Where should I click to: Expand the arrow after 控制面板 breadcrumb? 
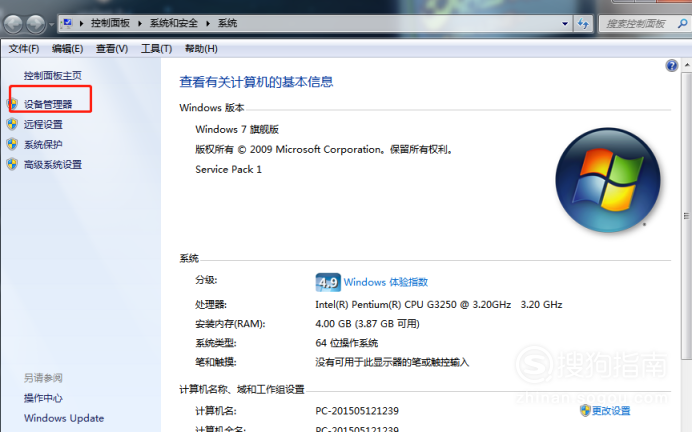(139, 23)
